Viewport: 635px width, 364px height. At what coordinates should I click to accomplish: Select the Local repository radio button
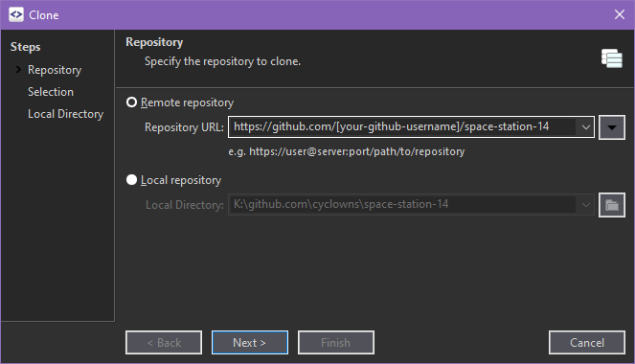131,179
